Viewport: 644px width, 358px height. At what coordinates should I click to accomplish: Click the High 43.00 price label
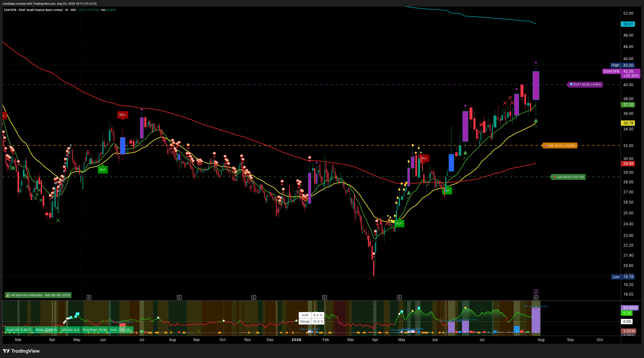pyautogui.click(x=622, y=65)
